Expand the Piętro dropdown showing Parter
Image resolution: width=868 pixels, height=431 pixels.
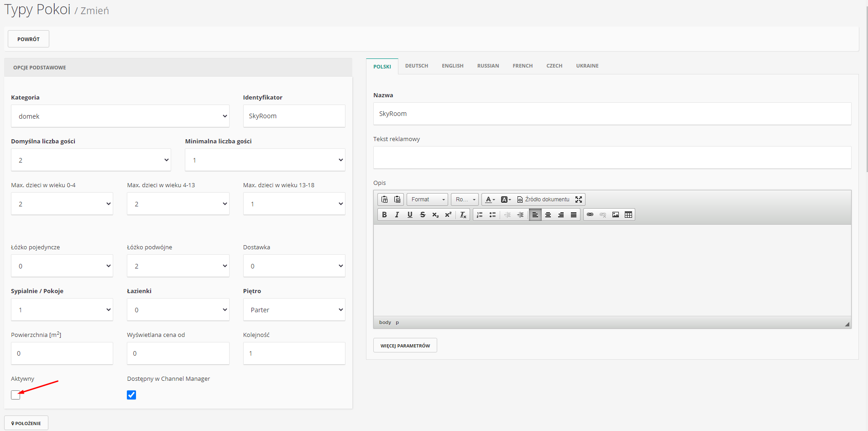click(294, 310)
